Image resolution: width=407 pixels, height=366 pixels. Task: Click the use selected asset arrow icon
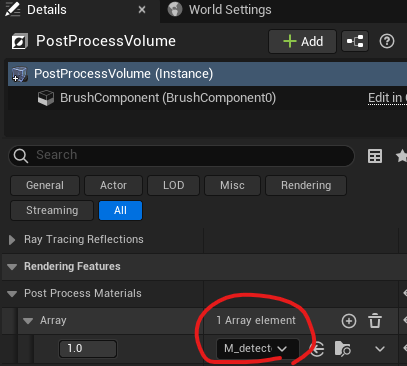click(x=317, y=349)
